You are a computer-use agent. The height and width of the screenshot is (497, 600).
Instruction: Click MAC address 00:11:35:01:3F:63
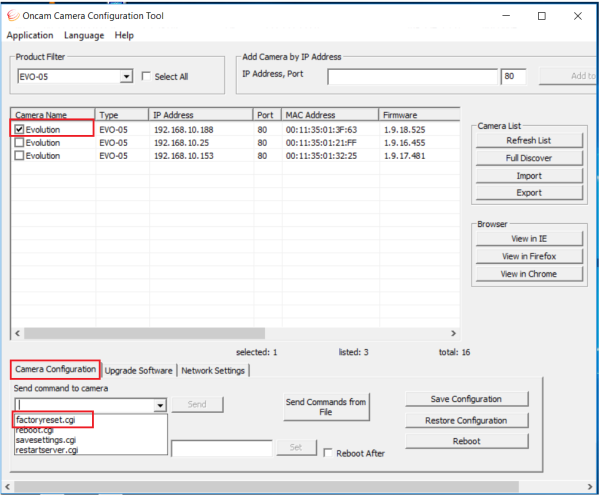coord(321,130)
